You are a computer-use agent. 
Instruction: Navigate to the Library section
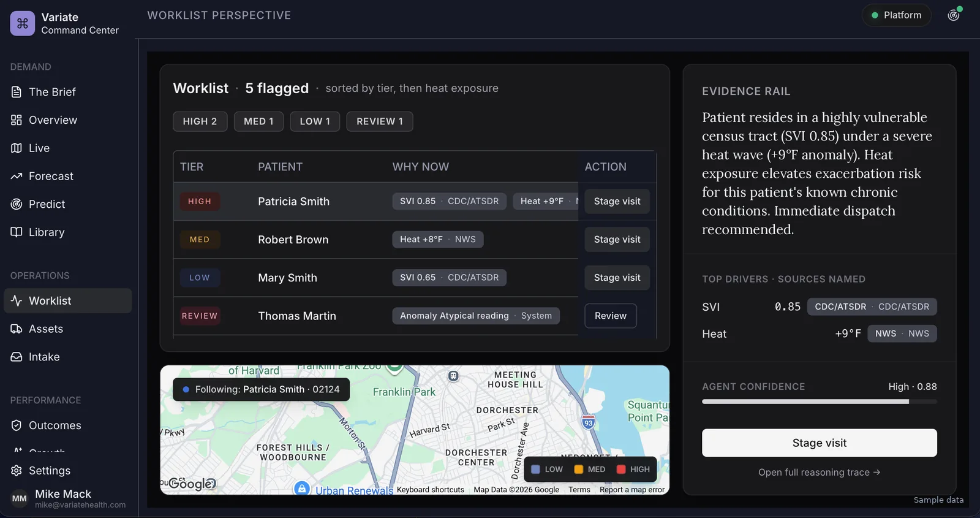[x=67, y=232]
